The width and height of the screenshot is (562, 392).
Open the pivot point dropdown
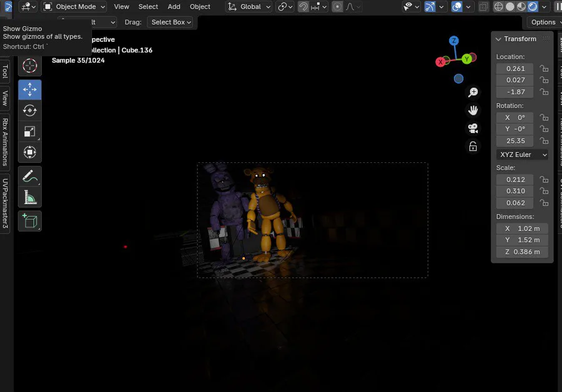click(x=285, y=7)
